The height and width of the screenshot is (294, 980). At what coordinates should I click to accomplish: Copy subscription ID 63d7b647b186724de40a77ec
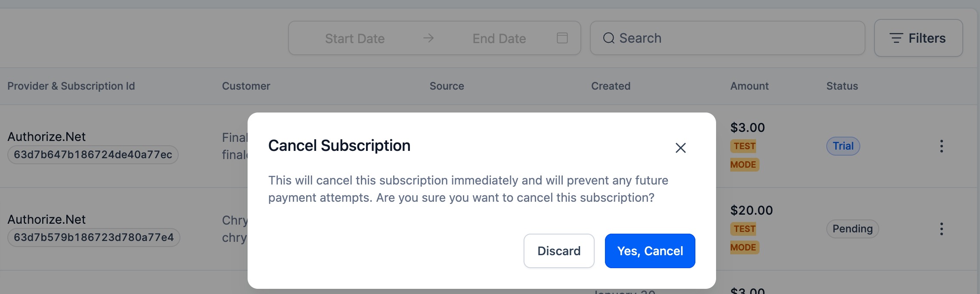point(93,155)
